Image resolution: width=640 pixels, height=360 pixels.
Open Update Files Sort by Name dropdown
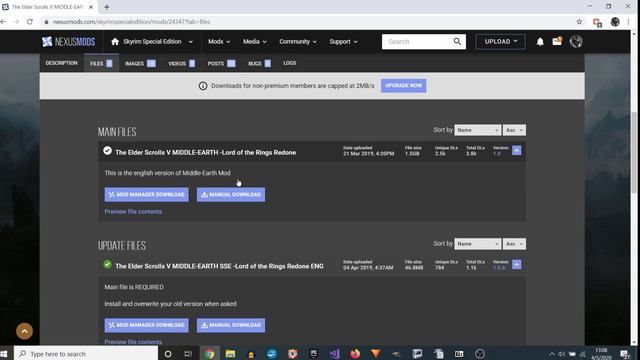[x=478, y=244]
